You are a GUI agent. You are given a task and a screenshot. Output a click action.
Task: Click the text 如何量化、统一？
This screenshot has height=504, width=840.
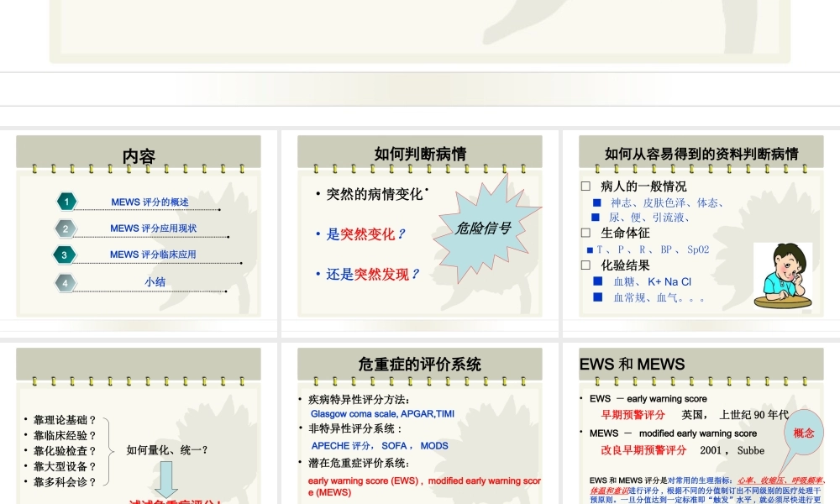coord(167,450)
